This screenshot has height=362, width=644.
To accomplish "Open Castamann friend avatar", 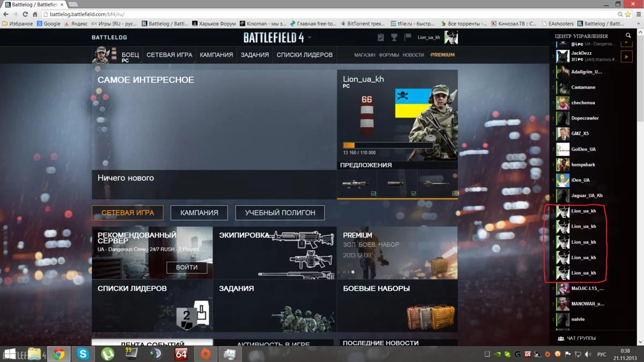I will (562, 87).
